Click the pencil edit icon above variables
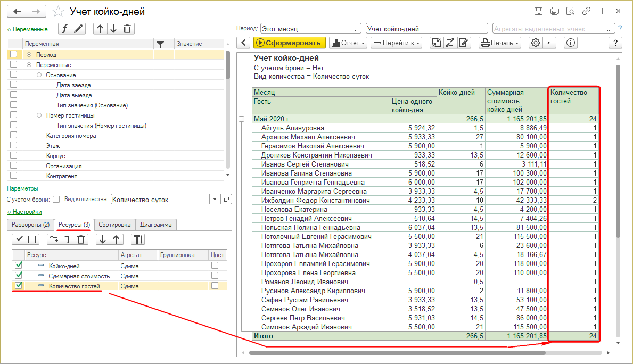 (79, 29)
